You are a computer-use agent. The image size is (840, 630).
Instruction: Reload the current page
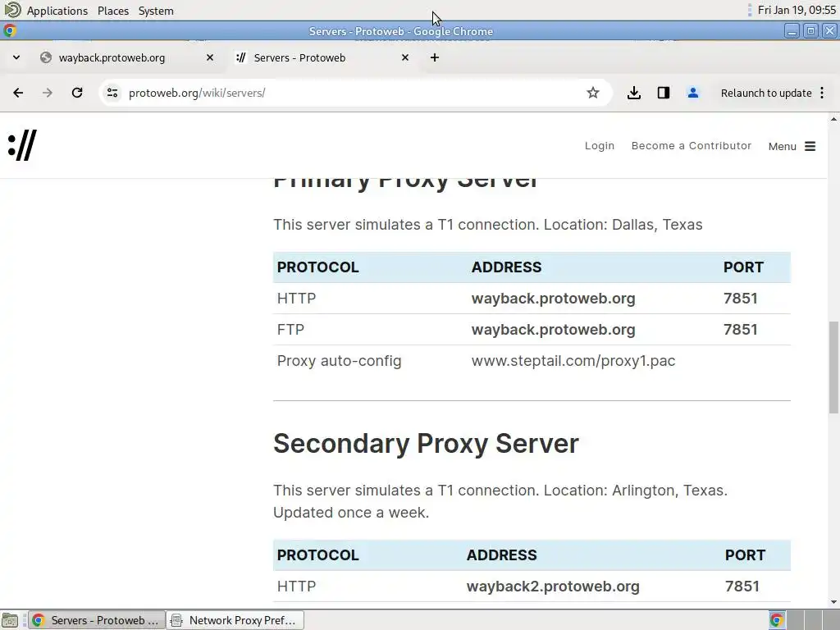pos(77,93)
